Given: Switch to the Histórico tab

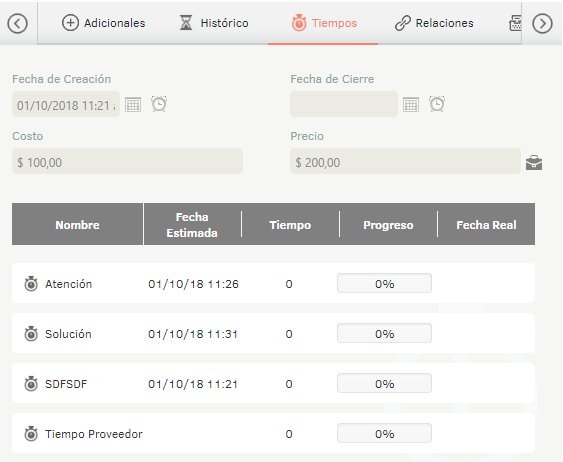Looking at the screenshot, I should 214,23.
